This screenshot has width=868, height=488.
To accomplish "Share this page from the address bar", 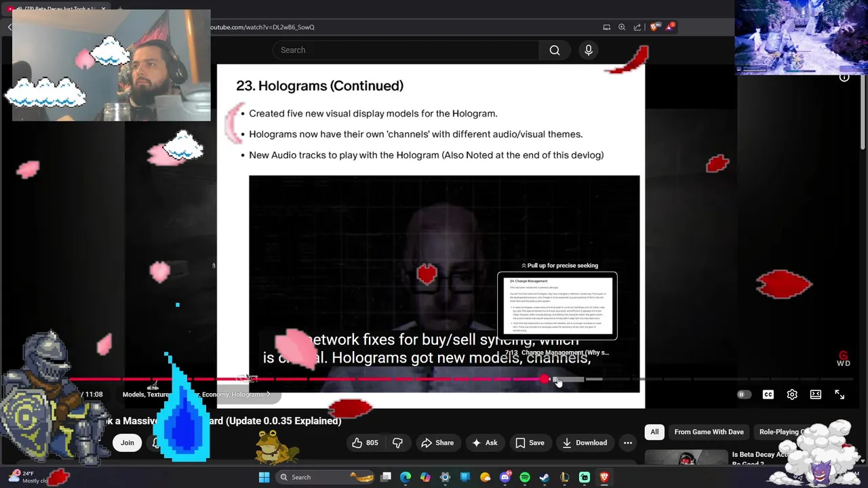I will (637, 27).
